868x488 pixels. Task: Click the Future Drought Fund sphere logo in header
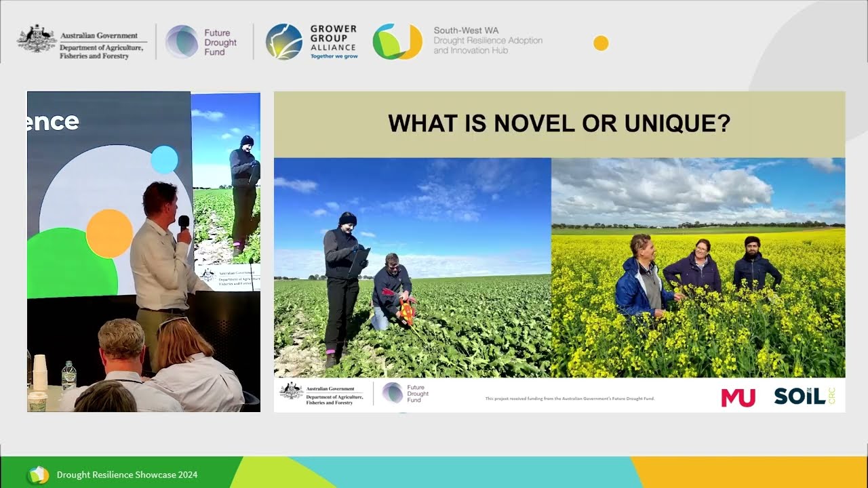tap(182, 41)
